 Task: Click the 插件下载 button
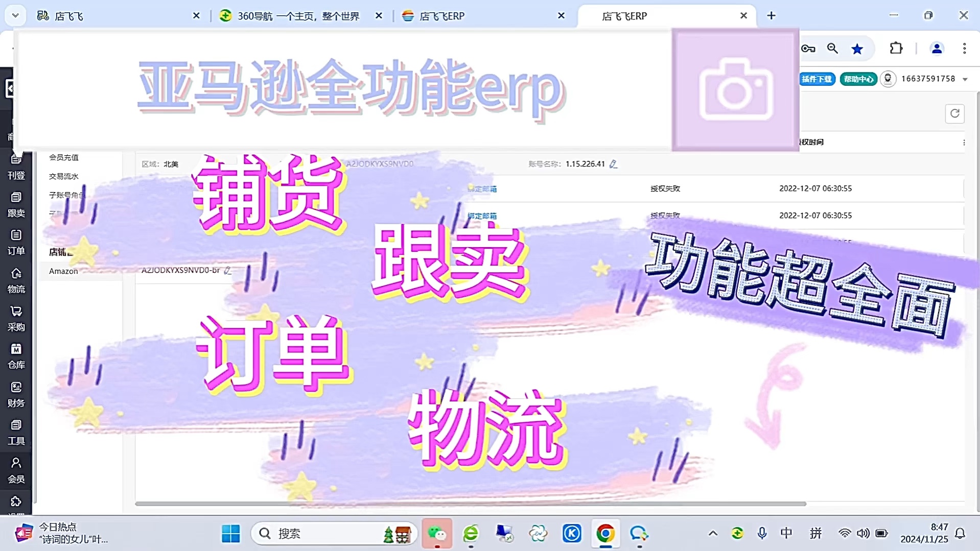click(x=816, y=79)
